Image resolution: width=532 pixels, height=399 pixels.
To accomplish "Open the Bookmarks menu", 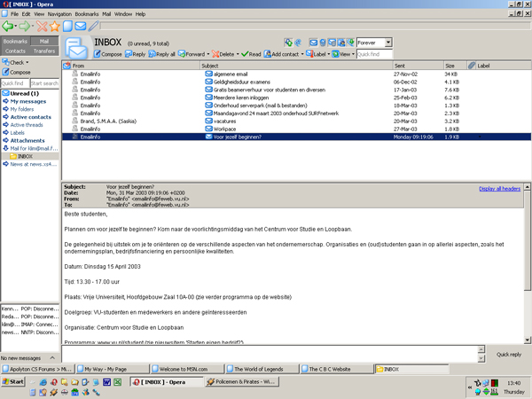I will click(x=87, y=14).
